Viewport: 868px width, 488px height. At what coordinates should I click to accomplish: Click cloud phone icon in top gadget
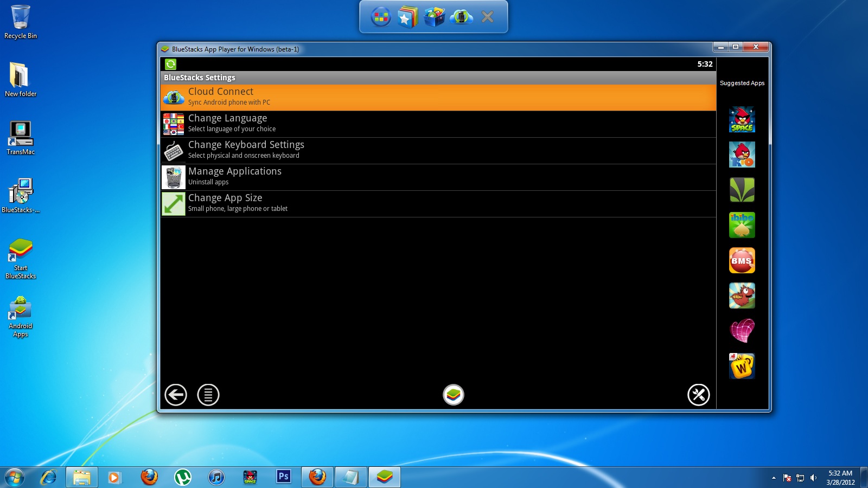[x=461, y=17]
